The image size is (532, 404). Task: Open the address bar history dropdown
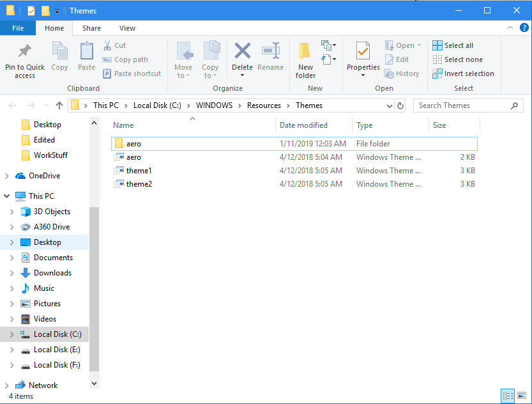[389, 106]
